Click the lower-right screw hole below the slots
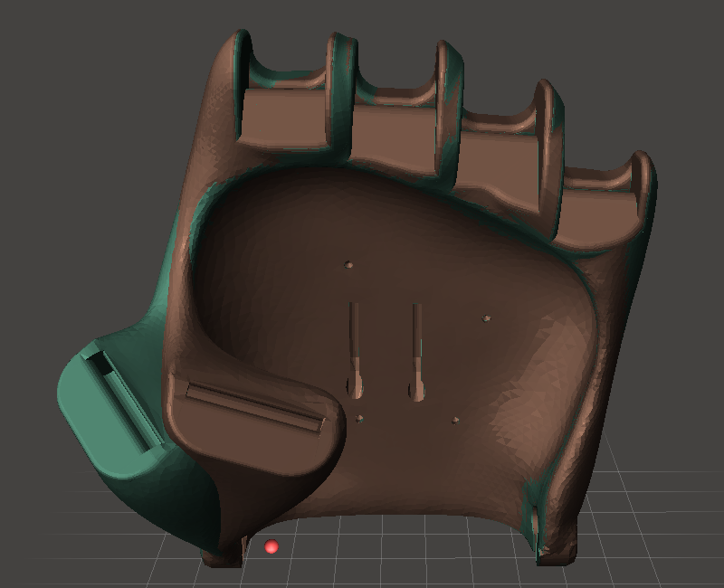Image resolution: width=724 pixels, height=588 pixels. click(455, 421)
